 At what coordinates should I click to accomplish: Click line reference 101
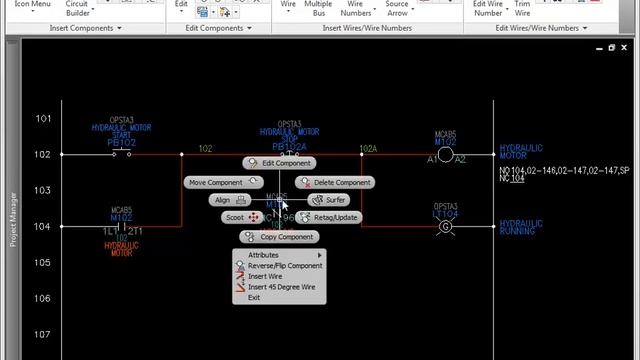pyautogui.click(x=43, y=119)
